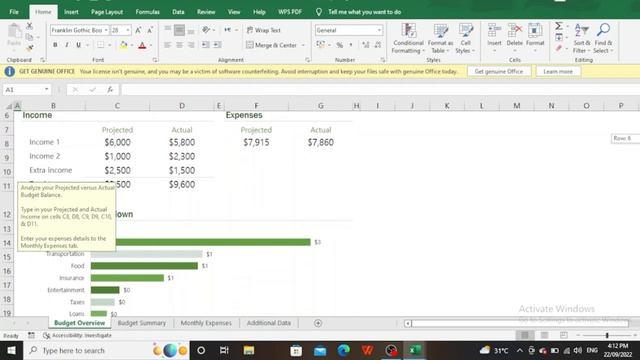Click Increase Decimal button
Screen dimensions: 640x360
coord(366,45)
